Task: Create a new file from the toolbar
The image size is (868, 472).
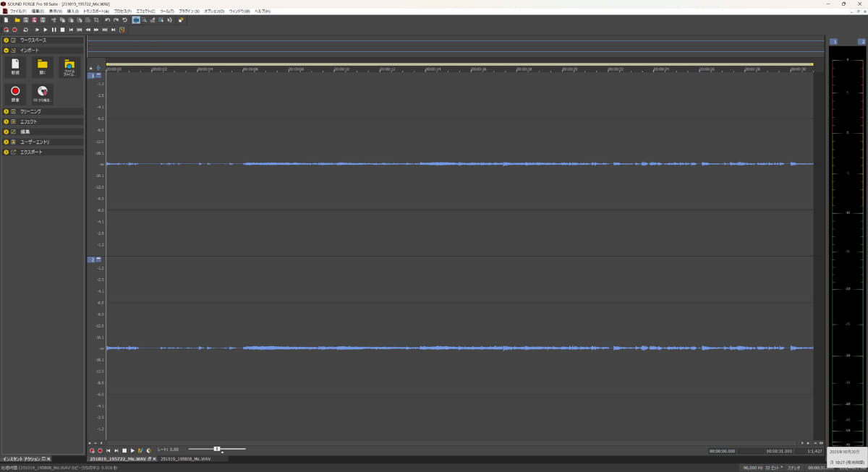Action: [6, 20]
